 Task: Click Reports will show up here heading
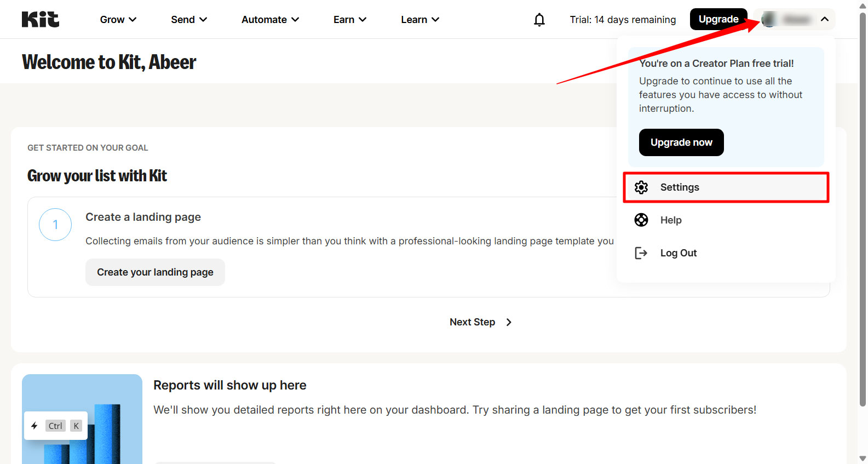230,385
